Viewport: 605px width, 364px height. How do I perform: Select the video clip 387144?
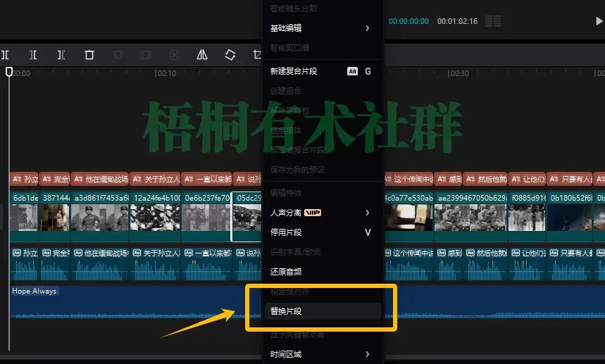(54, 216)
